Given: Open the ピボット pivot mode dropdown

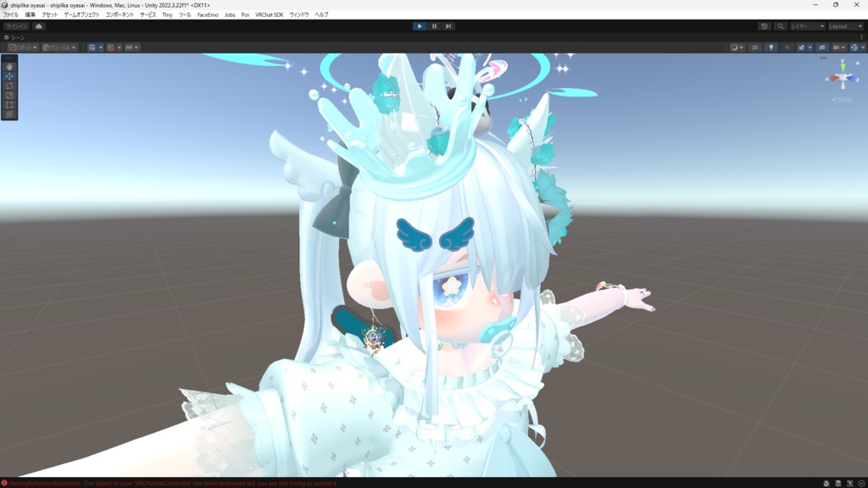Looking at the screenshot, I should pyautogui.click(x=21, y=47).
